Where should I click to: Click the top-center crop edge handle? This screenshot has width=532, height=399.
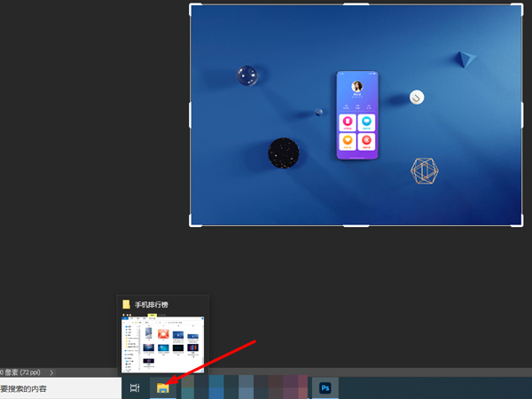coord(356,4)
